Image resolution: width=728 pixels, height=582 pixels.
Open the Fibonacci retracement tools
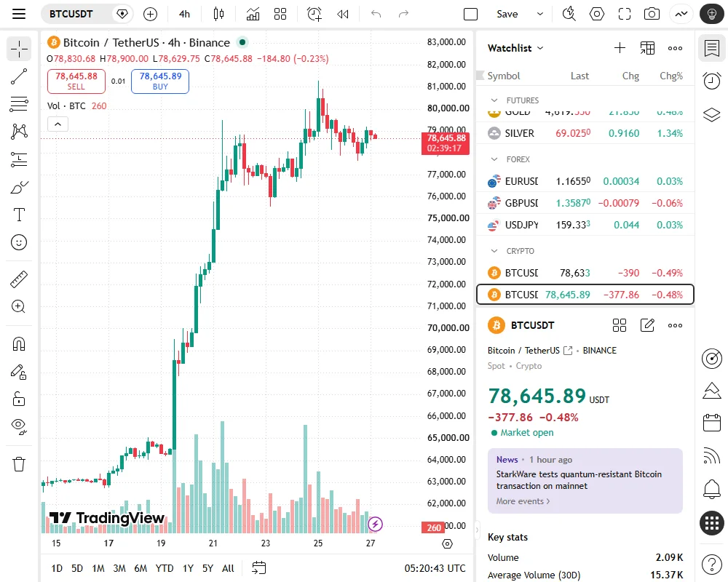point(19,104)
